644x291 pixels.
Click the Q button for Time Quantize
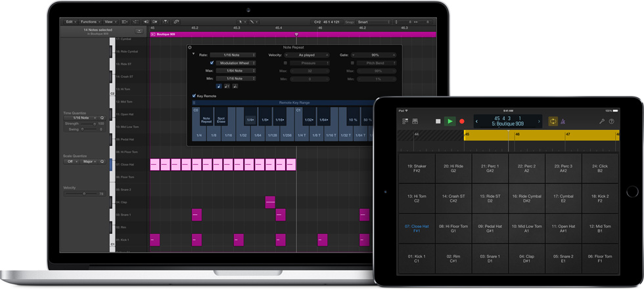click(103, 118)
